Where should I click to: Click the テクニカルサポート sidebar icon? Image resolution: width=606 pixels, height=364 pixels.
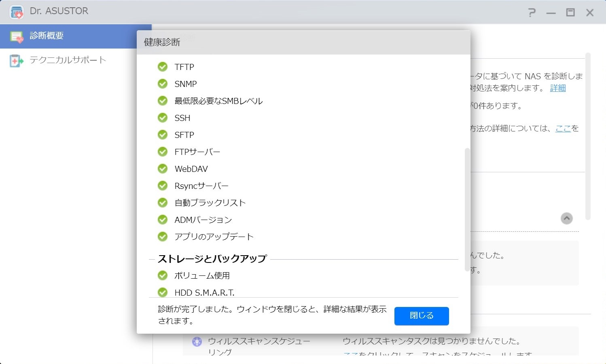[16, 61]
